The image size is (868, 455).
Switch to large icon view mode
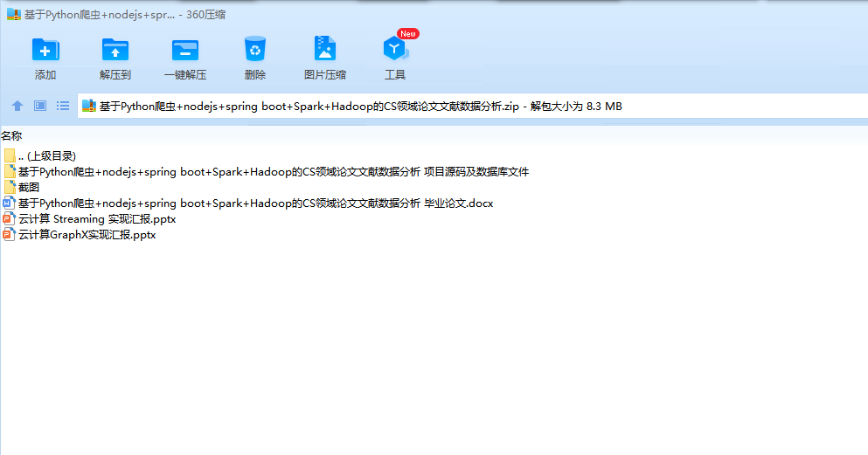[x=40, y=106]
